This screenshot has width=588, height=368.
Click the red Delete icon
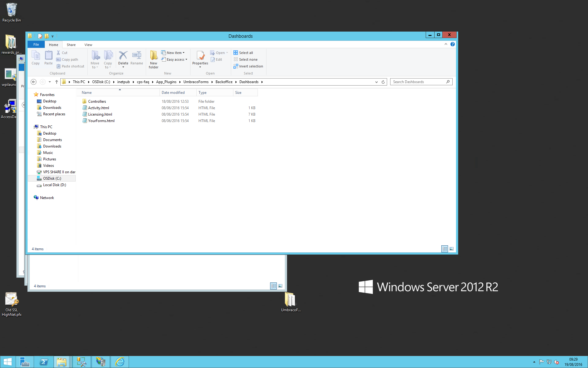(123, 56)
